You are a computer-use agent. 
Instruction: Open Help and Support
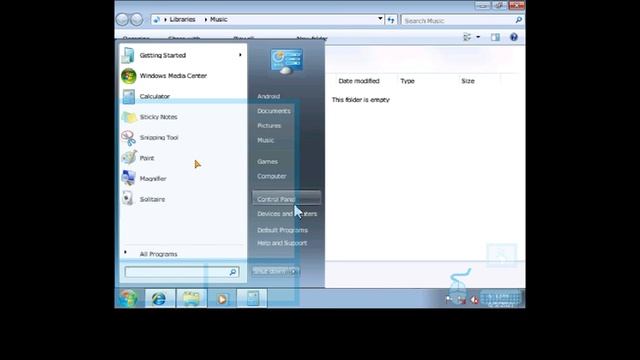point(282,243)
